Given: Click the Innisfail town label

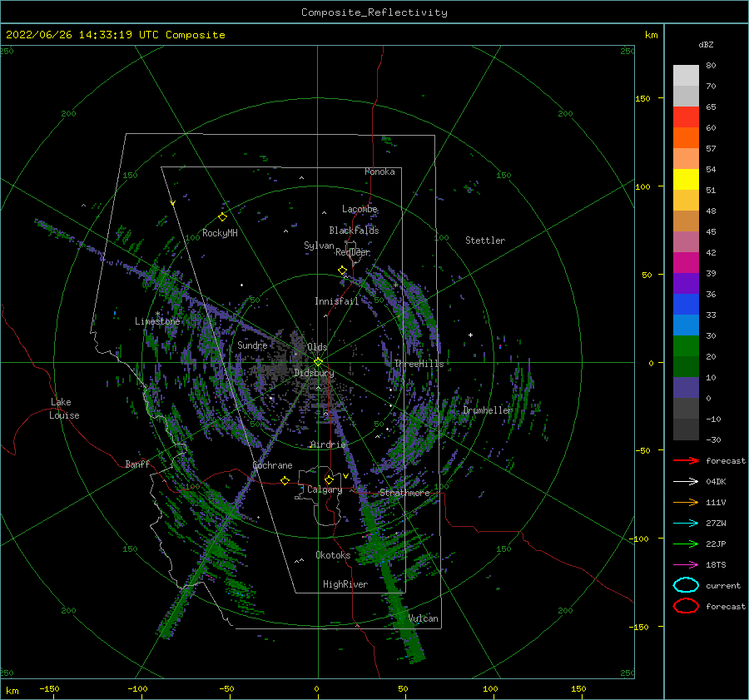Looking at the screenshot, I should coord(336,301).
